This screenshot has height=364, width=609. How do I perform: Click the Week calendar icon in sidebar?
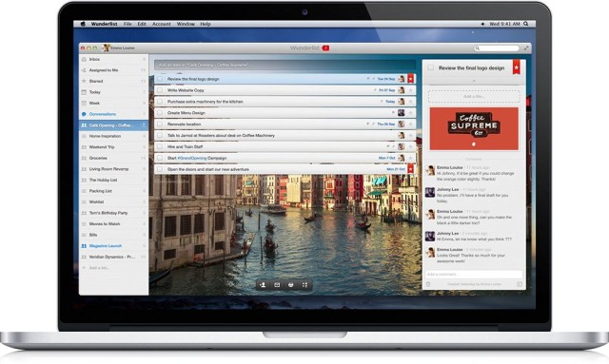pyautogui.click(x=84, y=104)
